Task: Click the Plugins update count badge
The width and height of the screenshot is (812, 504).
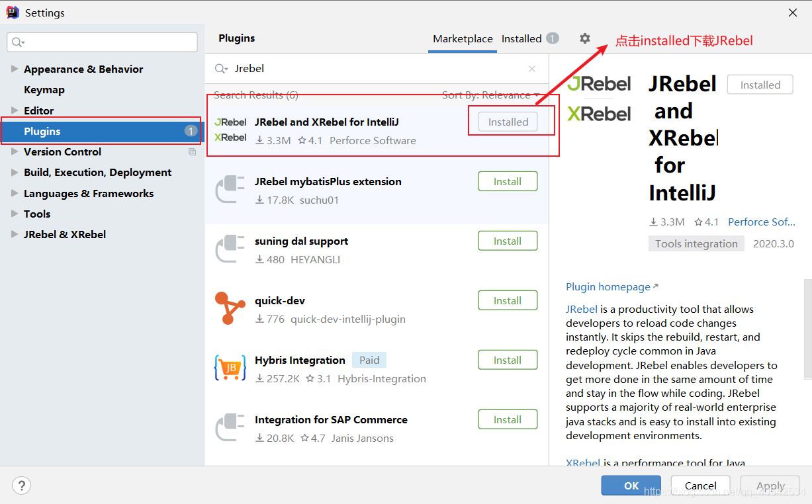Action: [x=191, y=131]
